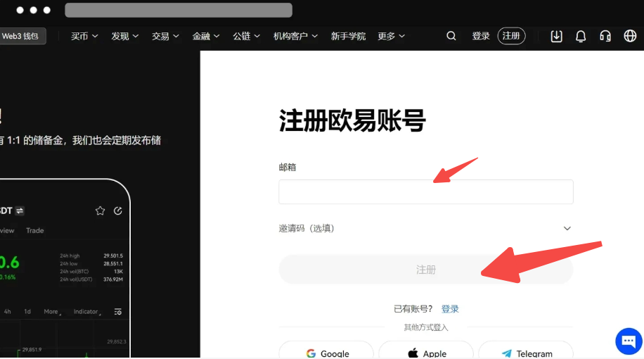Open the download app icon
644x359 pixels.
point(556,36)
